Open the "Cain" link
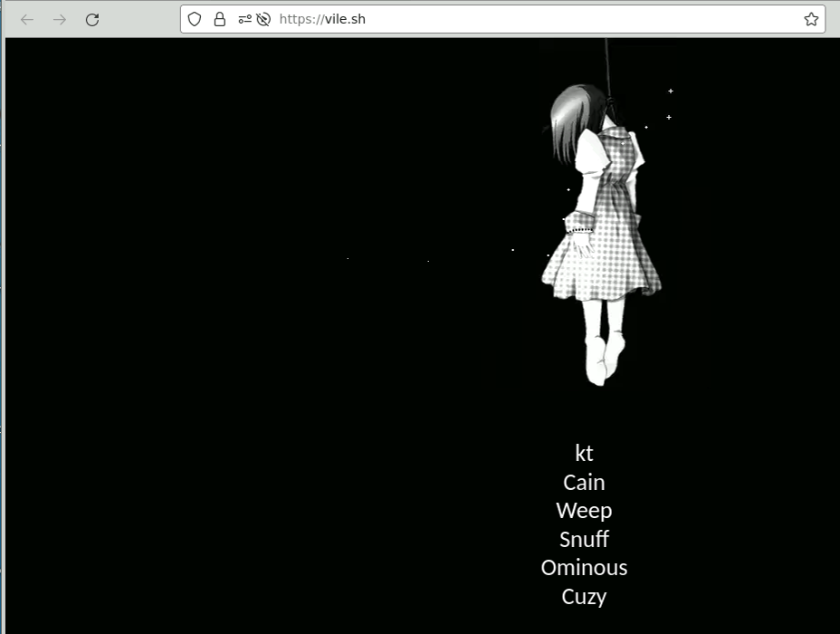 coord(584,482)
